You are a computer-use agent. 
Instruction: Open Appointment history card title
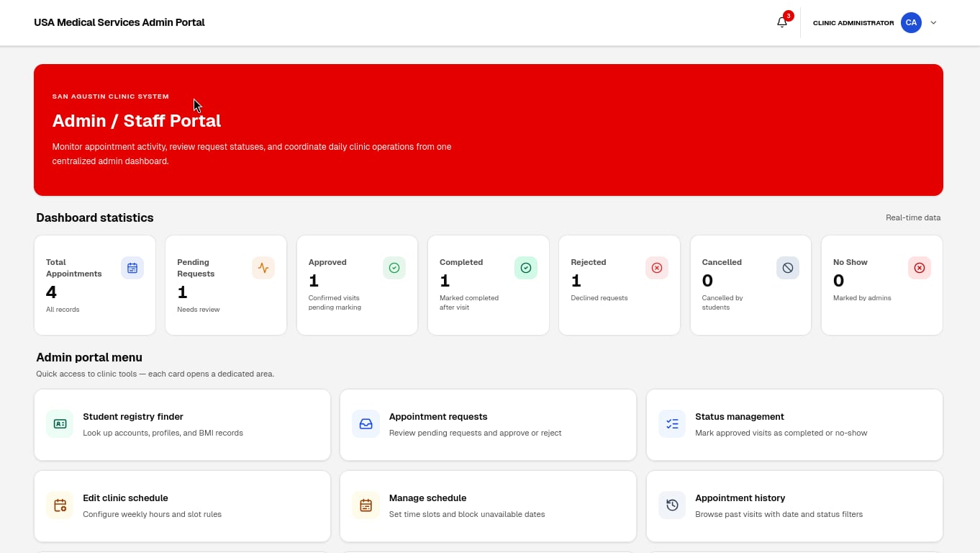coord(740,498)
